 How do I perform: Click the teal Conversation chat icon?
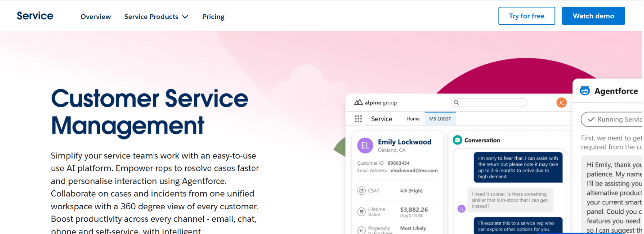(x=457, y=140)
